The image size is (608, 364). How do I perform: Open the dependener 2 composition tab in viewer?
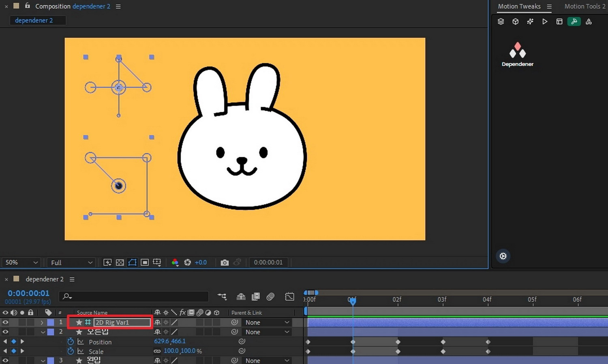click(x=34, y=20)
